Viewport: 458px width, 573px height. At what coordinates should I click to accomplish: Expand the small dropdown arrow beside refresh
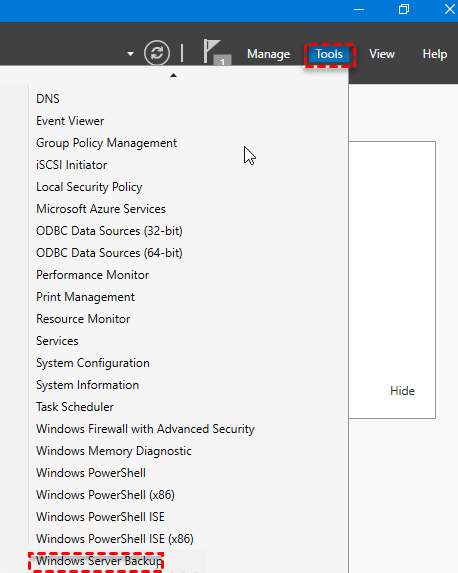click(x=130, y=54)
